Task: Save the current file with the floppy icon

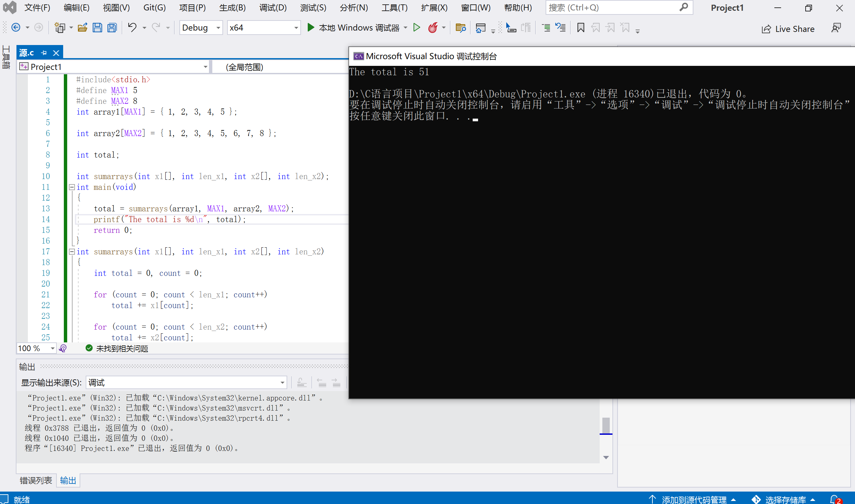Action: 97,28
